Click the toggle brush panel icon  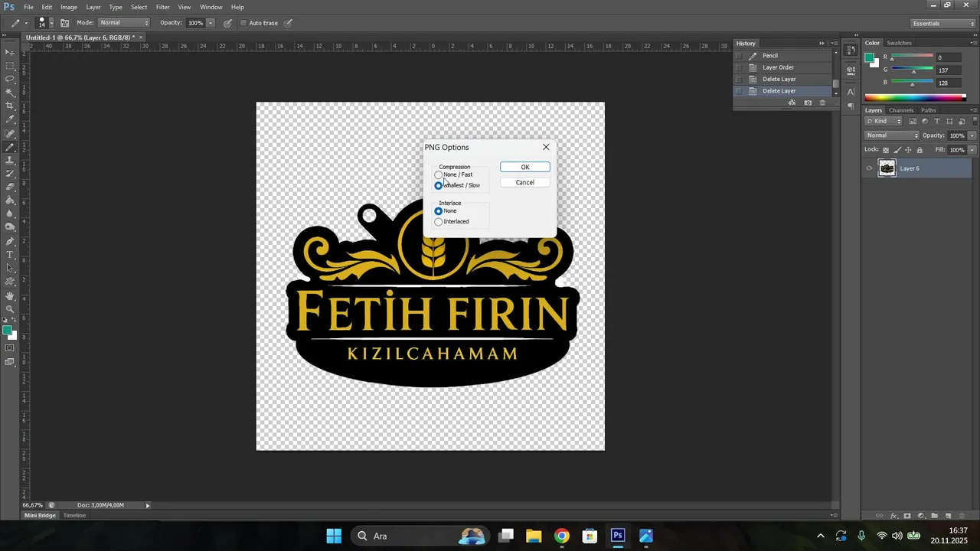click(65, 23)
